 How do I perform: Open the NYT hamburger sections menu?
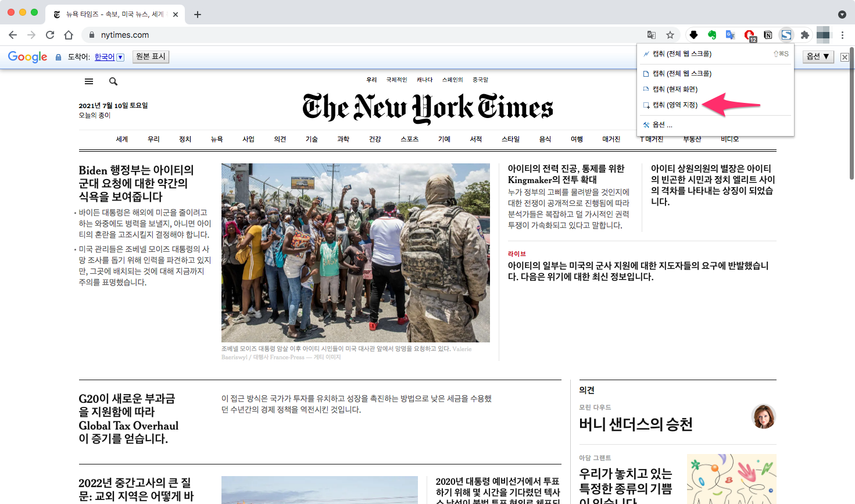pos(89,81)
